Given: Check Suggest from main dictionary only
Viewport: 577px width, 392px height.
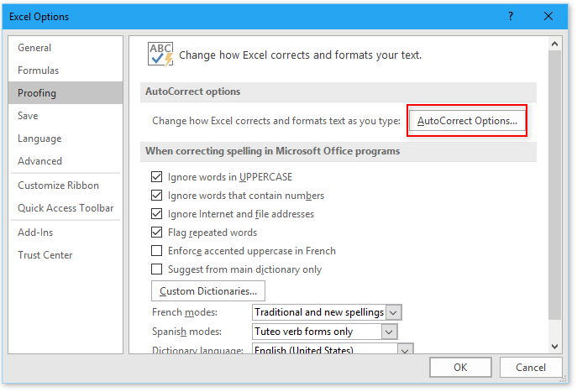Looking at the screenshot, I should pyautogui.click(x=156, y=269).
